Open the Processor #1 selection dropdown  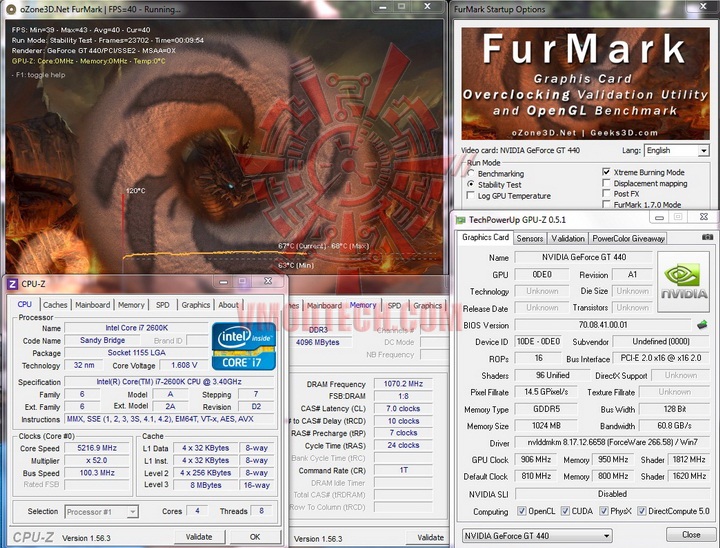point(101,511)
